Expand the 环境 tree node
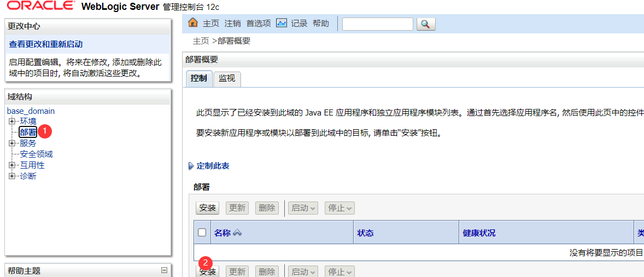Image resolution: width=644 pixels, height=277 pixels. [x=11, y=121]
